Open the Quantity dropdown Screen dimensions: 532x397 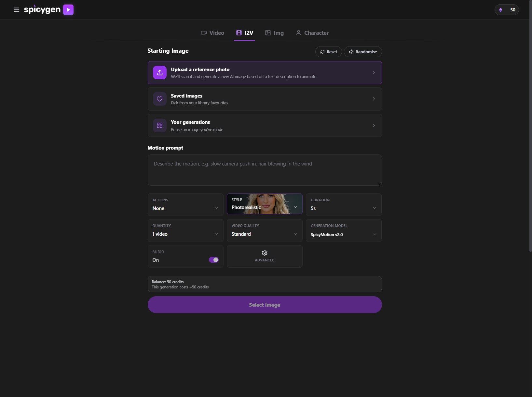(x=185, y=231)
